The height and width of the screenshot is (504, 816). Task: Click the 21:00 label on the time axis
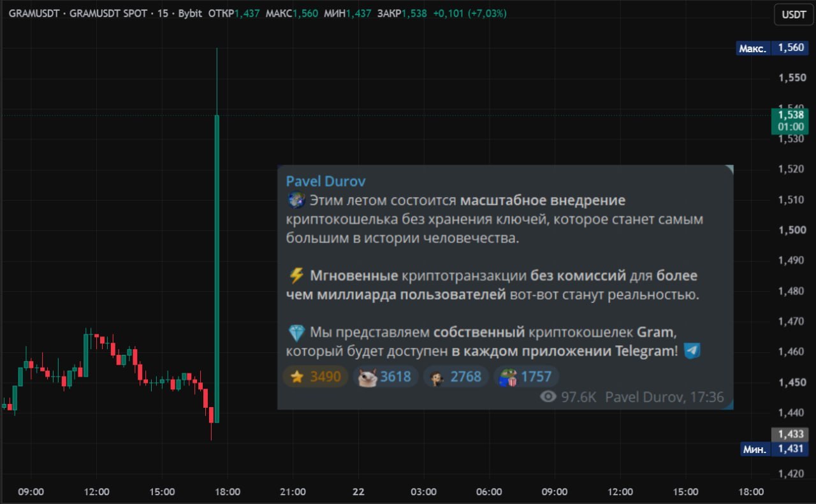293,492
